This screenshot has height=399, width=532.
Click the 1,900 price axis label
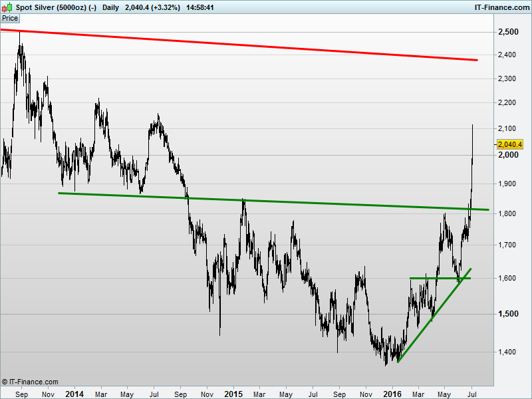coord(507,184)
